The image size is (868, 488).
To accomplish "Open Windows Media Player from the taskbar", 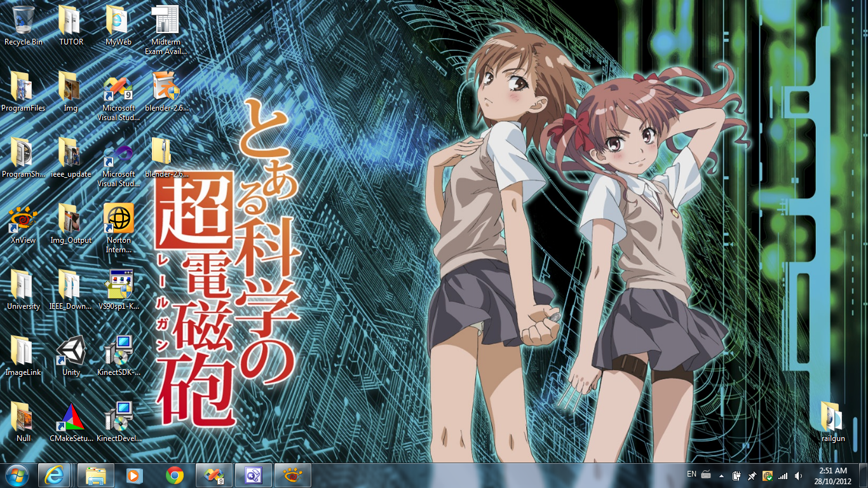I will (134, 475).
